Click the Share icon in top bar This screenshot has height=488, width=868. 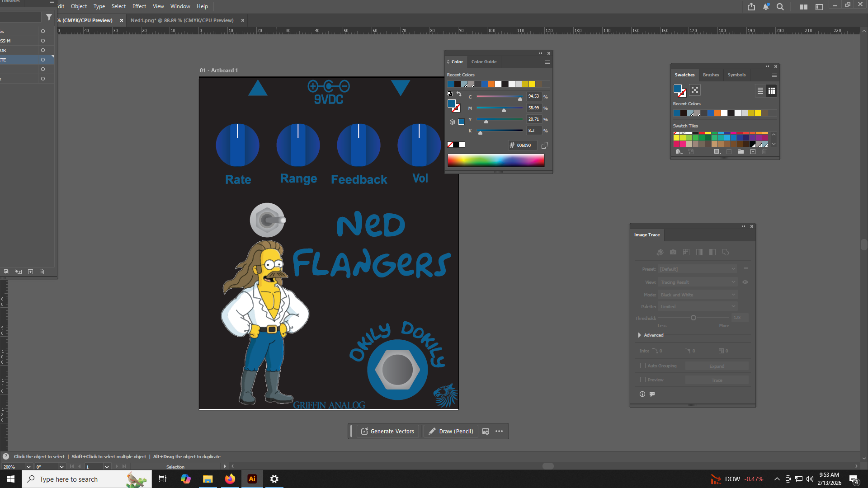(x=751, y=6)
